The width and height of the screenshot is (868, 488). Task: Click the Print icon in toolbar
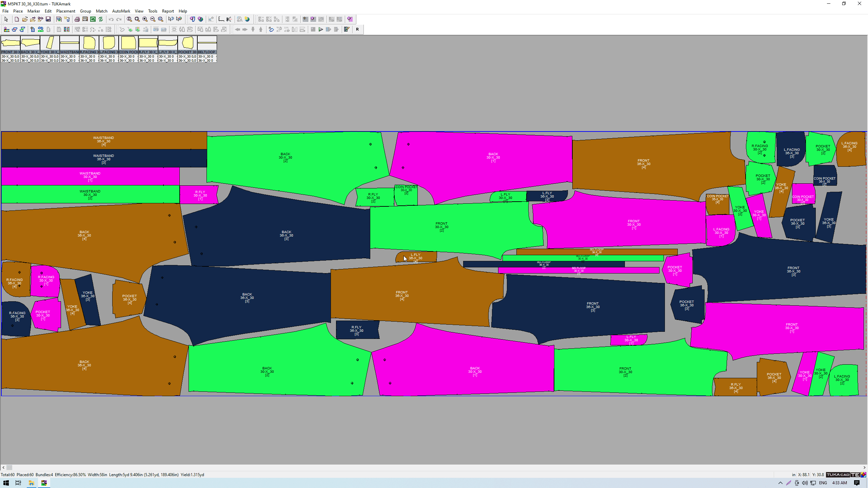(77, 19)
